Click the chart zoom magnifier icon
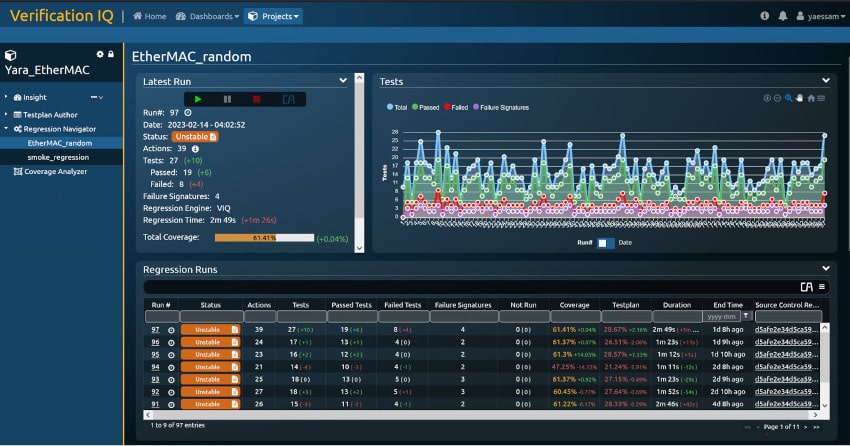Viewport: 850px width, 446px height. point(788,98)
